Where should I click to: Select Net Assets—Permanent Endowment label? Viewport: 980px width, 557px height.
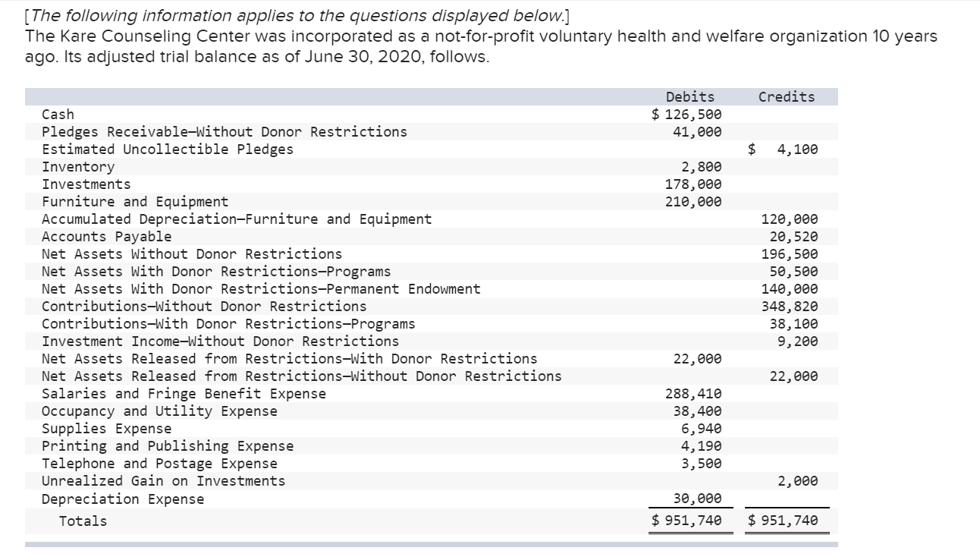[261, 289]
